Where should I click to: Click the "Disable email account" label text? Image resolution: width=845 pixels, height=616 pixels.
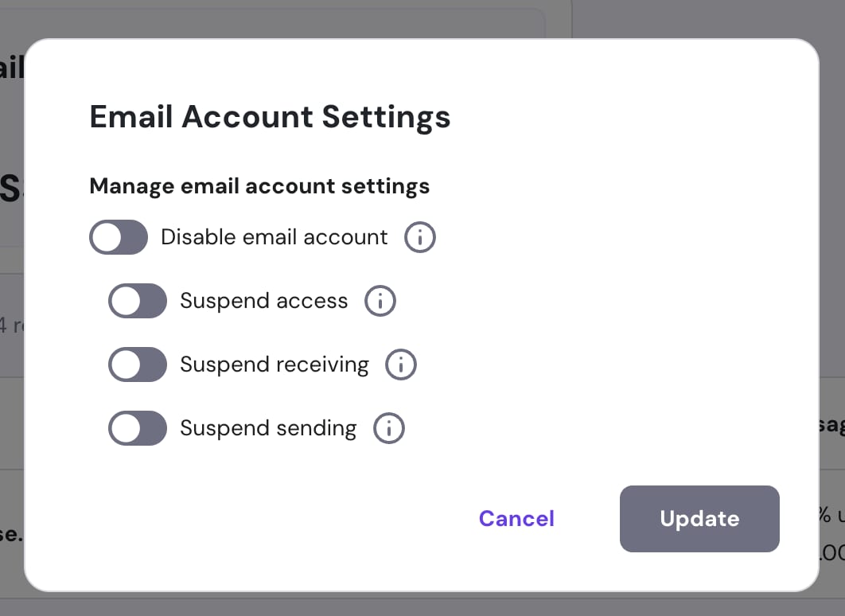[x=274, y=237]
